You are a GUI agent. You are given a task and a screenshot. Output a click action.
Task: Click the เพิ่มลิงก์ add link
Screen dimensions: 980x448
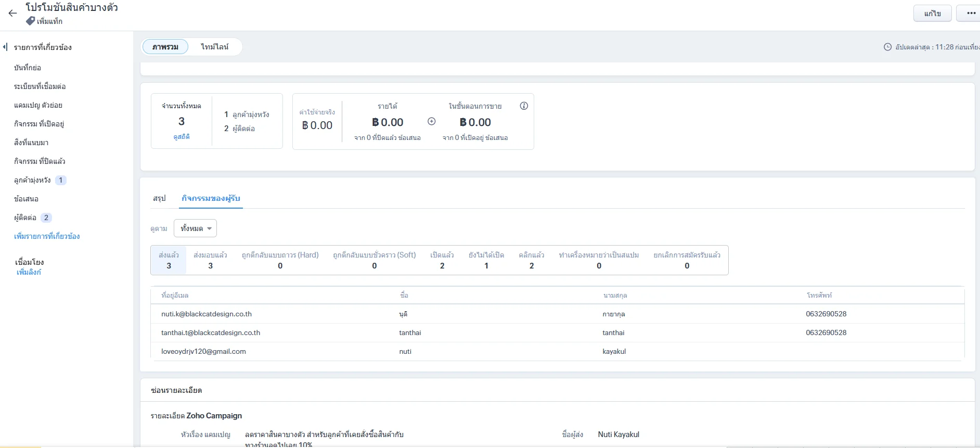29,272
